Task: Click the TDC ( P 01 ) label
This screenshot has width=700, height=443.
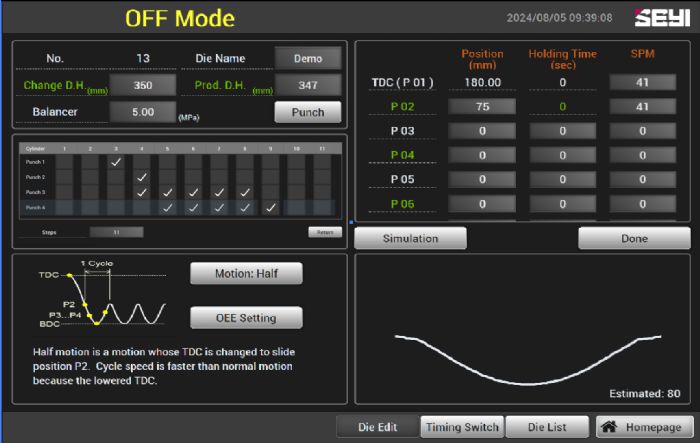Action: [x=403, y=83]
